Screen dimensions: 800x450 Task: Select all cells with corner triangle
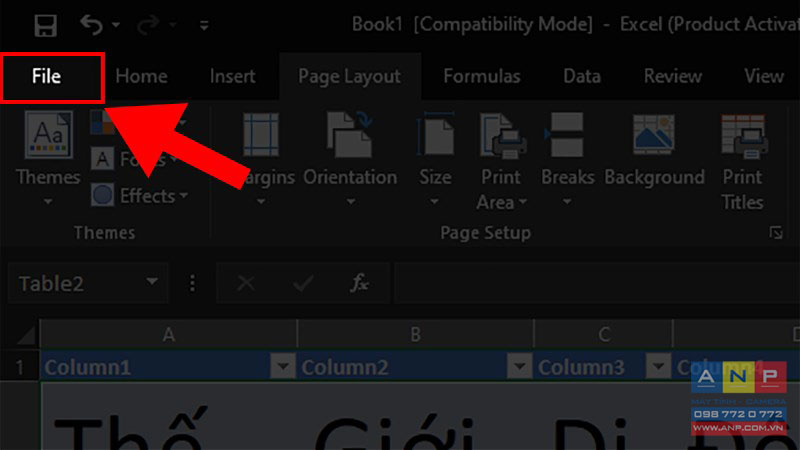[x=24, y=336]
